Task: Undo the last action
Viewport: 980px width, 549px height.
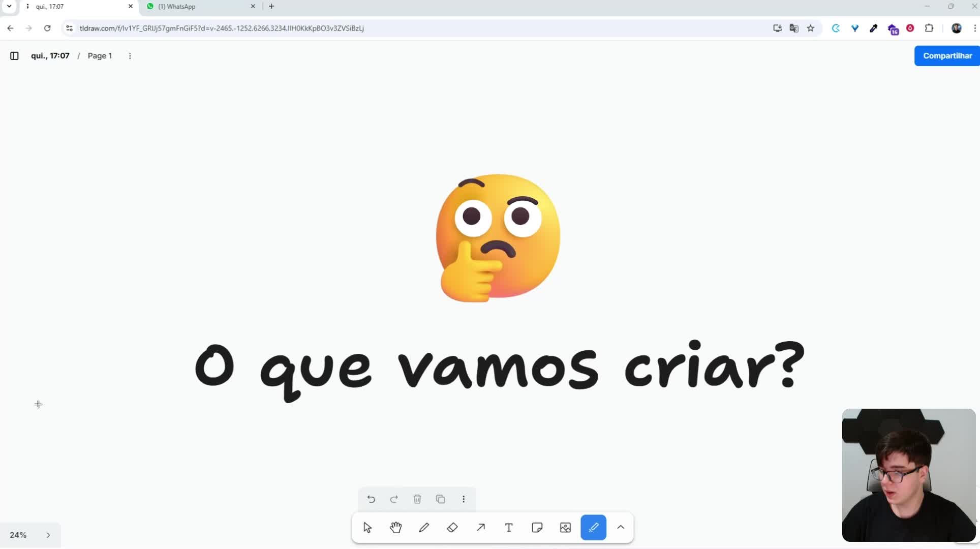Action: pyautogui.click(x=371, y=499)
